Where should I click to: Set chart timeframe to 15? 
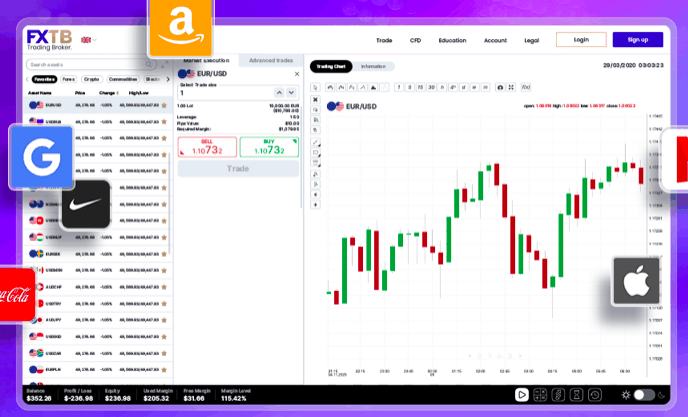420,87
